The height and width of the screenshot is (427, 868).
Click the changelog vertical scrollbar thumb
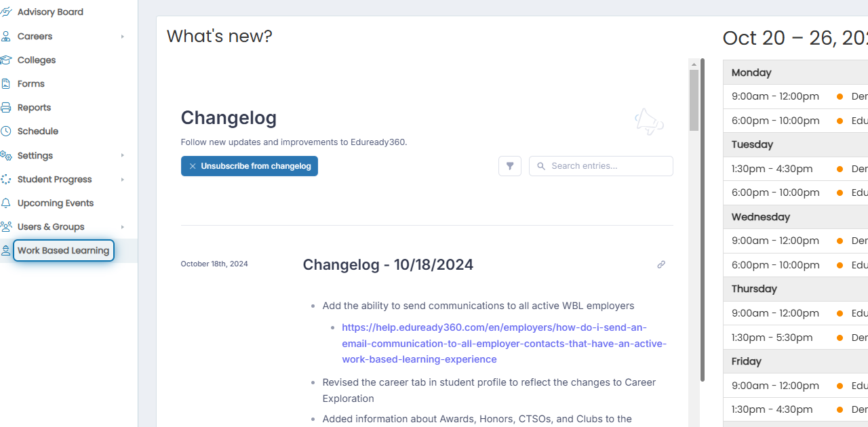click(694, 100)
